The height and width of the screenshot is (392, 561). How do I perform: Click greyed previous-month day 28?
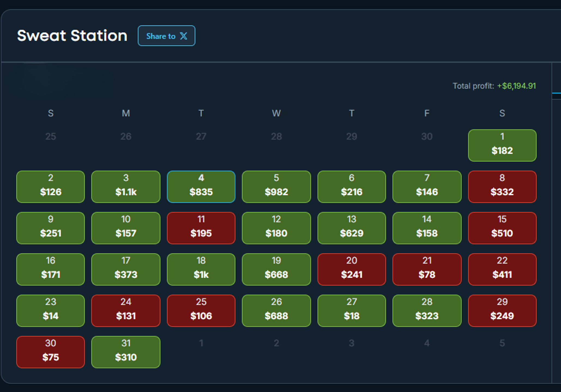tap(276, 136)
